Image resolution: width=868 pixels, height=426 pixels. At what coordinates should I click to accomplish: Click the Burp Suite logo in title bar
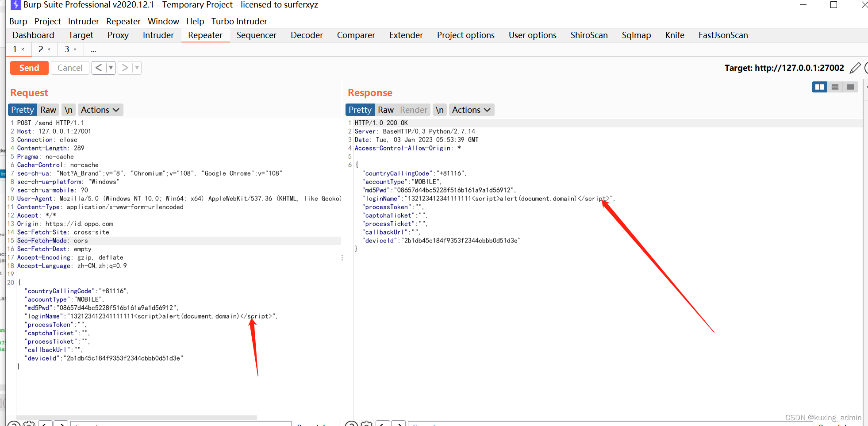pyautogui.click(x=15, y=4)
